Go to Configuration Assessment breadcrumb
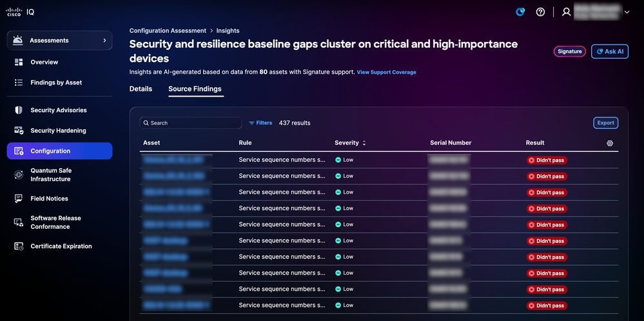 click(168, 31)
